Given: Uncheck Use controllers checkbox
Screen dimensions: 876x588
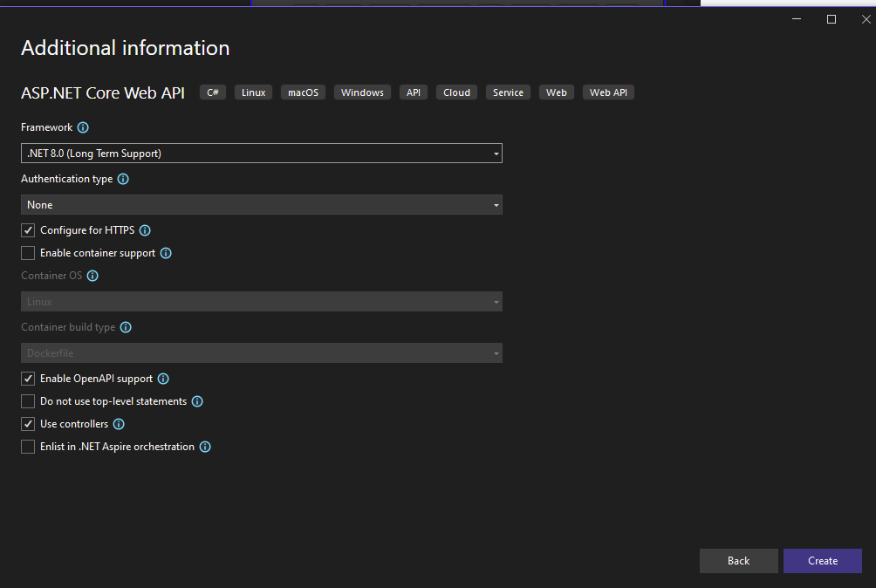Looking at the screenshot, I should pyautogui.click(x=28, y=424).
